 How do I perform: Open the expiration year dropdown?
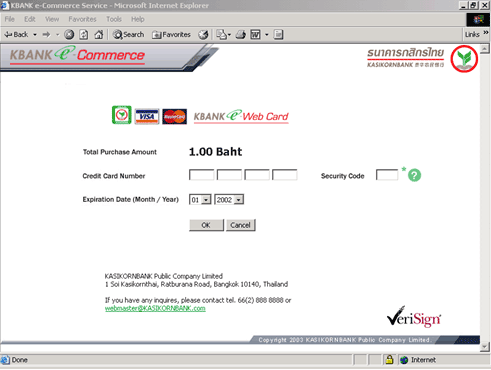(x=229, y=200)
